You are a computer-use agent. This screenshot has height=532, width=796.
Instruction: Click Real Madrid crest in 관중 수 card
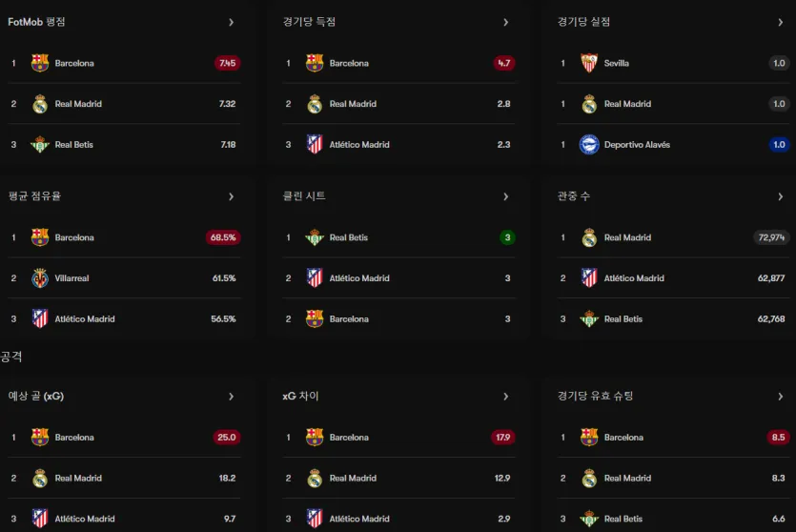(x=589, y=237)
